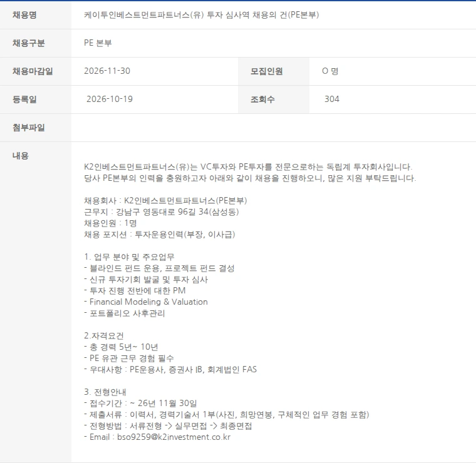
Task: Select the '내용' label
Action: 20,156
